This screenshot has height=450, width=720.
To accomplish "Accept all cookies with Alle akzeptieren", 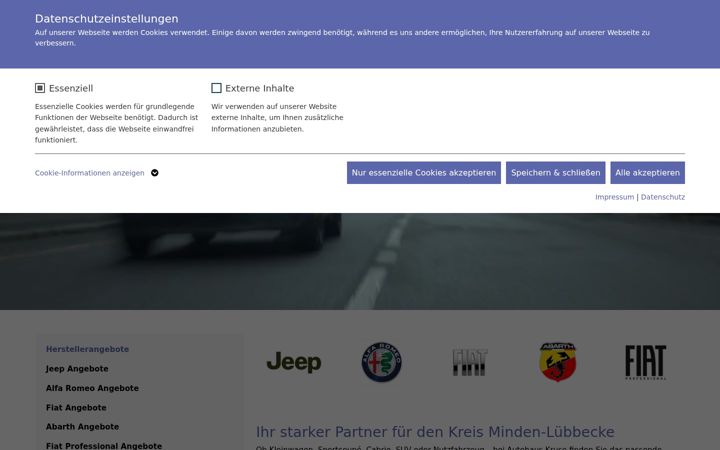I will pos(647,173).
